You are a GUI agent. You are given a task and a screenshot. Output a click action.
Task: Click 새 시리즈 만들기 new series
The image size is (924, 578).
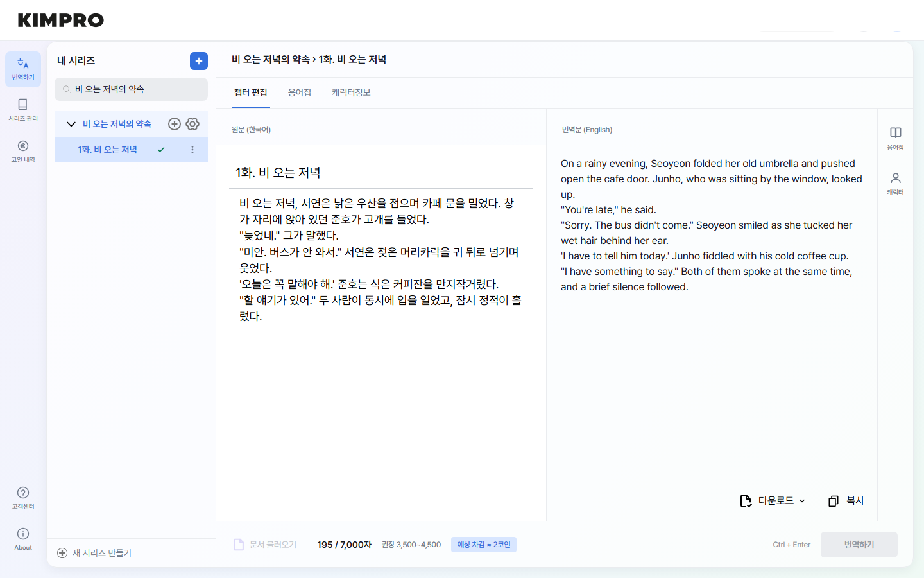(94, 553)
